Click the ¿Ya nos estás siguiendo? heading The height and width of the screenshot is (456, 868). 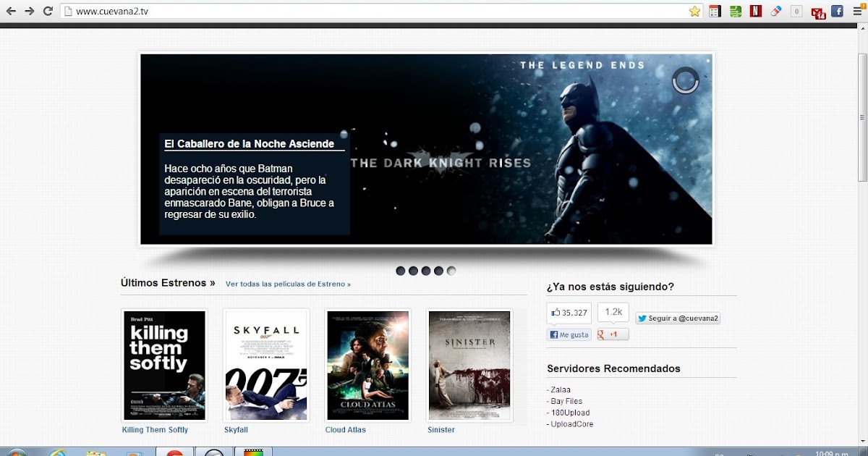pyautogui.click(x=610, y=287)
